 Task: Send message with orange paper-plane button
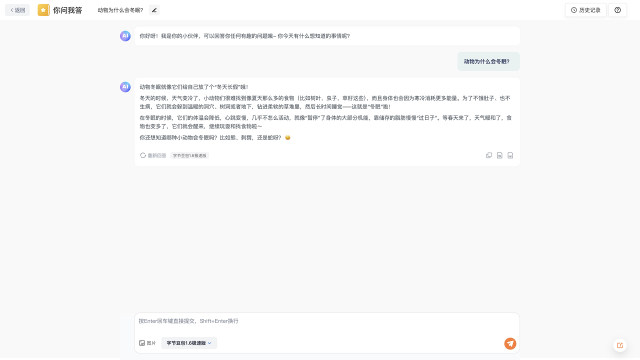click(x=510, y=344)
